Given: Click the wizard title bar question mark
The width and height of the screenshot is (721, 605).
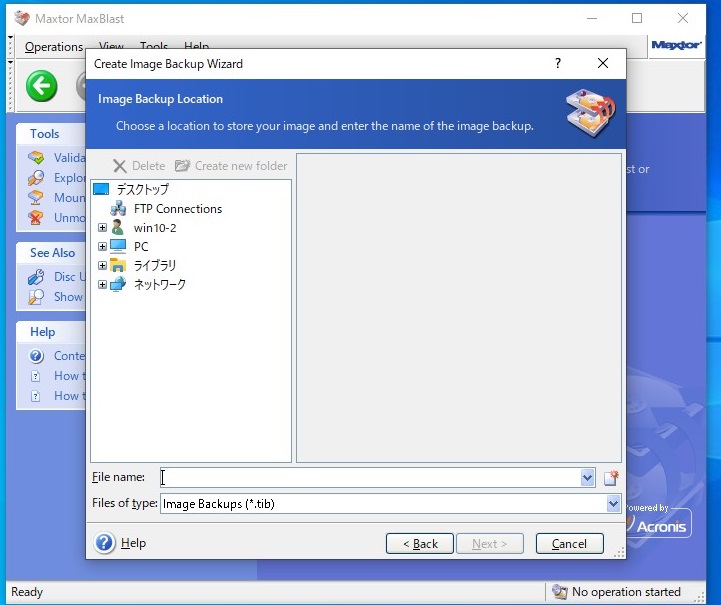Looking at the screenshot, I should [558, 63].
